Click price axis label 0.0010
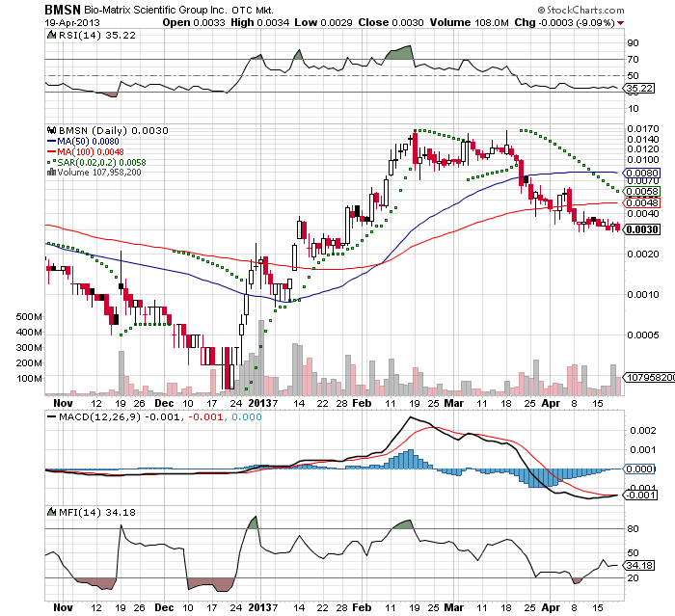Screen dimensions: 675x616 click(643, 295)
